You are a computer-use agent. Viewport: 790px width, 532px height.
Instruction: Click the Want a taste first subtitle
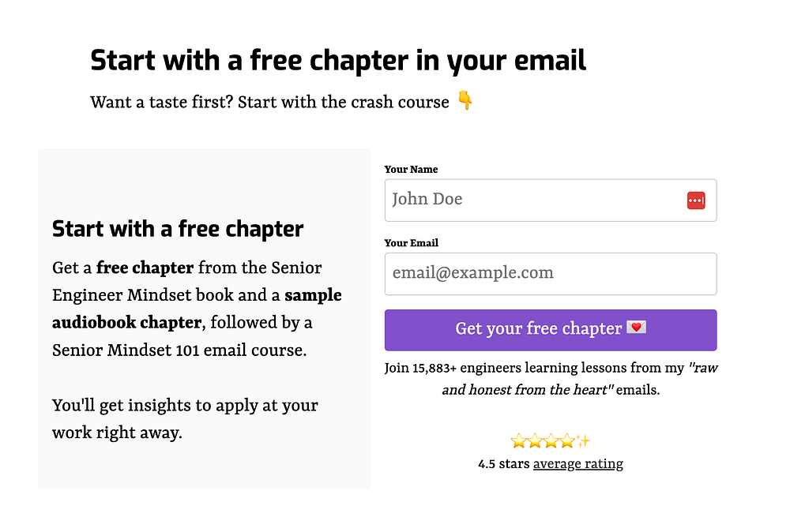click(269, 102)
